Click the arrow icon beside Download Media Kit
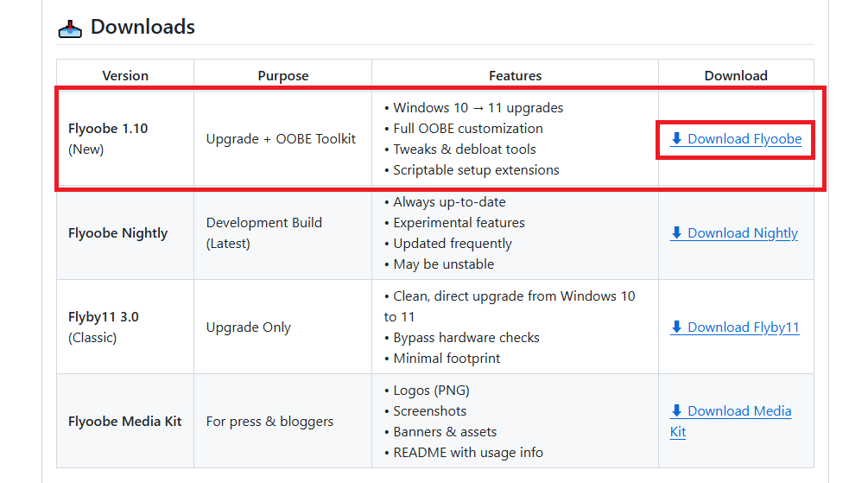 click(x=677, y=411)
